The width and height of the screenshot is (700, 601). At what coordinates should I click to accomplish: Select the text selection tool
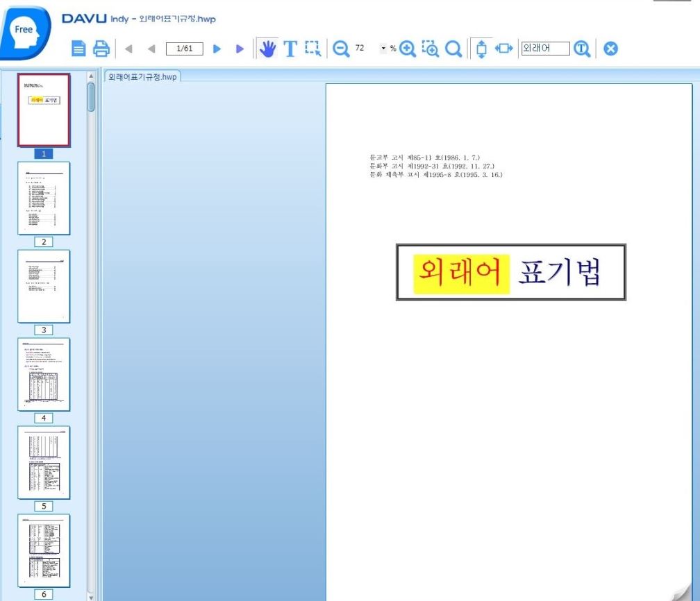(290, 49)
